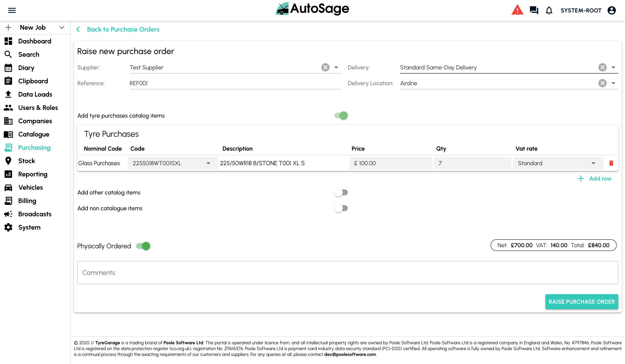
Task: Open the Clipboard section
Action: [x=33, y=81]
